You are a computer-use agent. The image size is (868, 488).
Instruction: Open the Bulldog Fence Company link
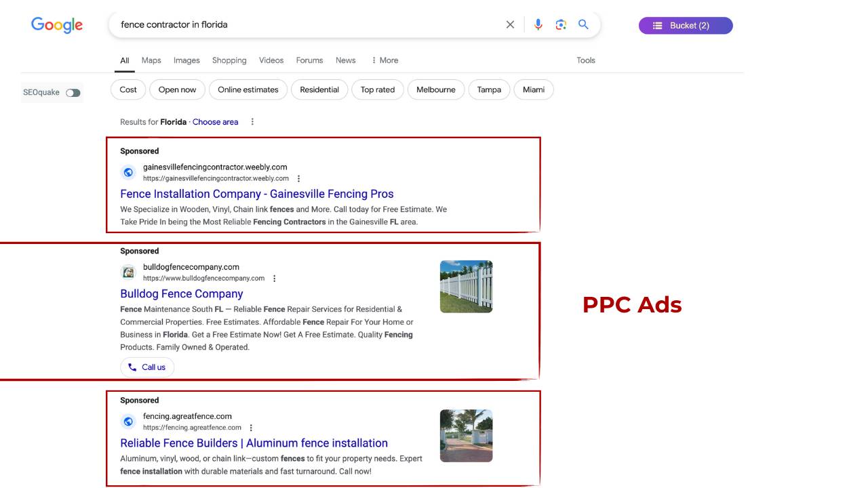click(181, 293)
